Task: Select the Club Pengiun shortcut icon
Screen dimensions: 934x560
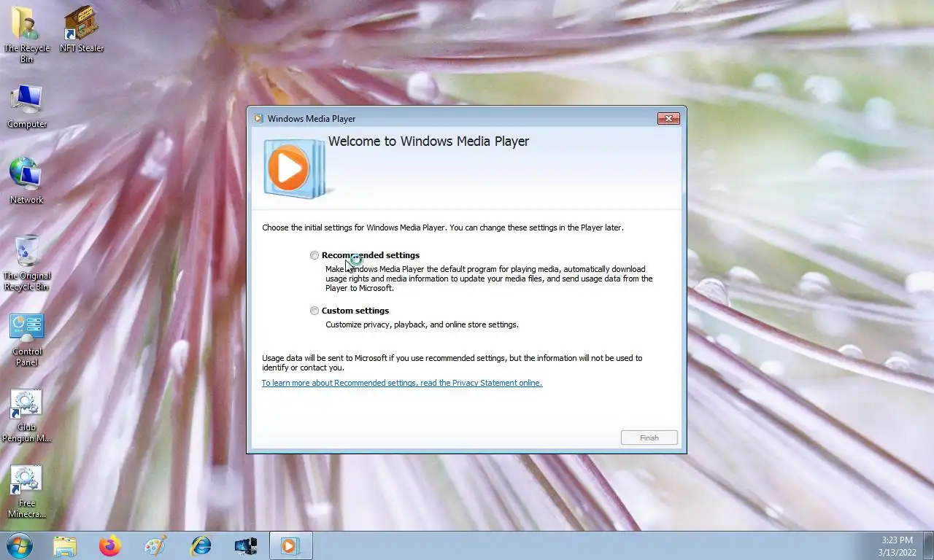Action: tap(27, 416)
